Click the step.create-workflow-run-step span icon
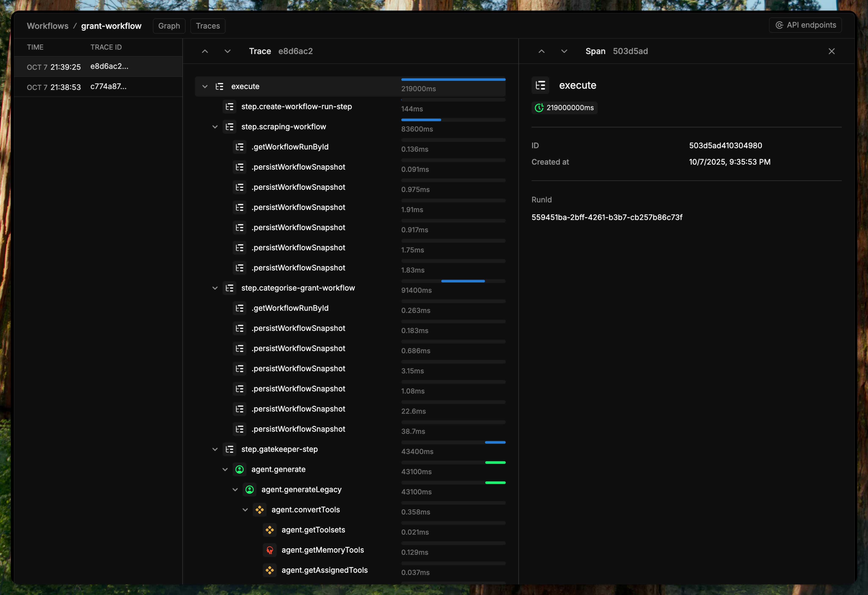 click(229, 107)
